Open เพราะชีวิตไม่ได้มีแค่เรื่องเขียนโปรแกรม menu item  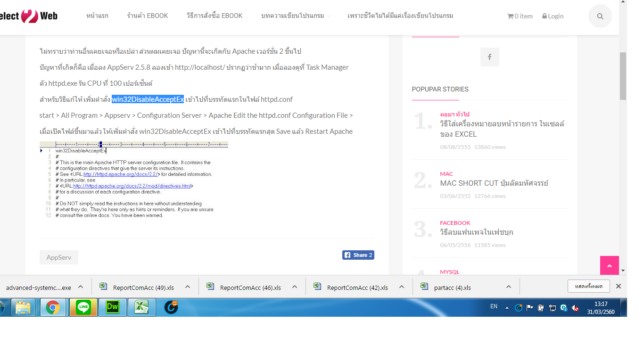pos(400,16)
